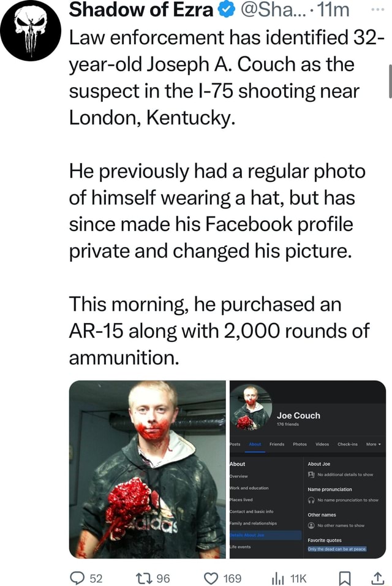This screenshot has height=586, width=392.
Task: Select Overview in the About sidebar
Action: [x=238, y=476]
